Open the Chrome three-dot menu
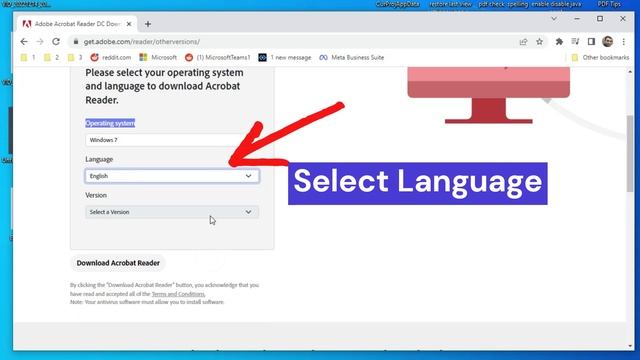640x360 pixels. click(624, 42)
